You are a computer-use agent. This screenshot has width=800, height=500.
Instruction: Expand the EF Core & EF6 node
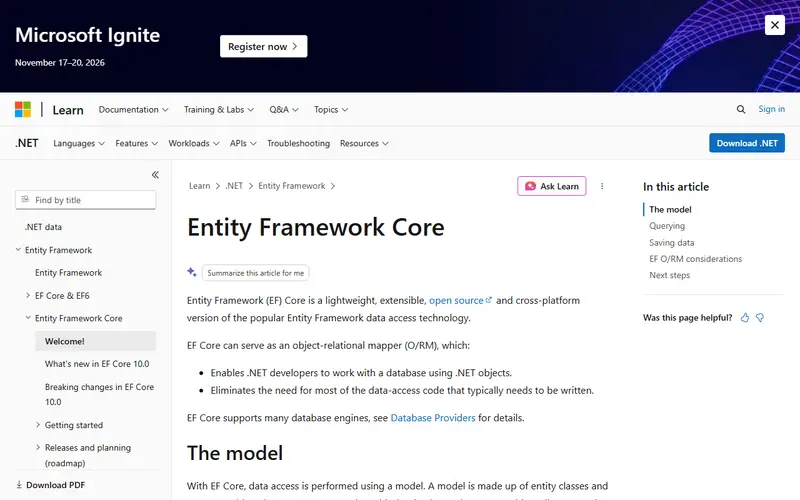(x=28, y=295)
